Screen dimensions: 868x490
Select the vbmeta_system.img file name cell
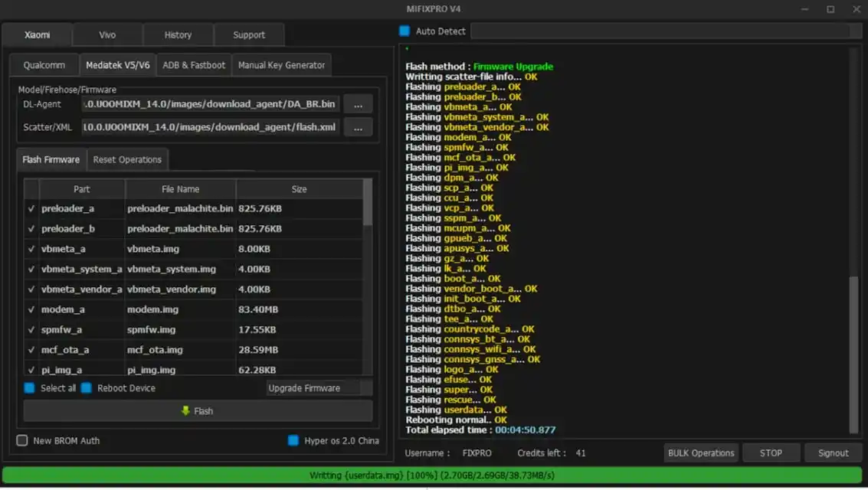tap(180, 269)
